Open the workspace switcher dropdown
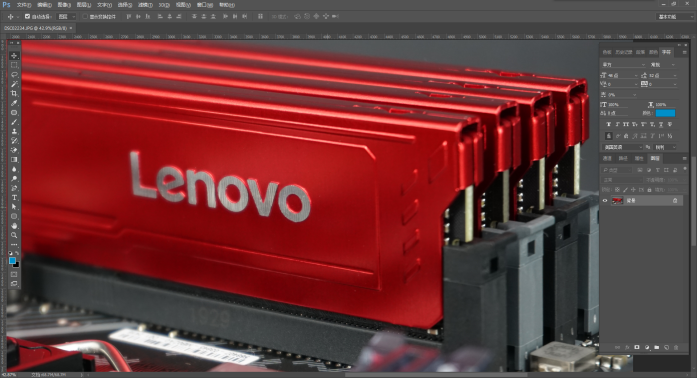 (675, 16)
